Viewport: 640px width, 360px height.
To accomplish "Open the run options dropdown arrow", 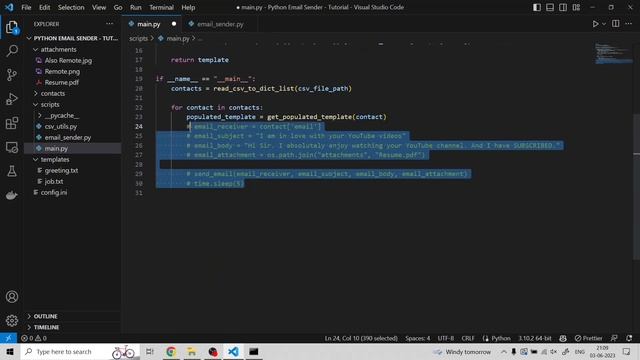I will pyautogui.click(x=604, y=24).
